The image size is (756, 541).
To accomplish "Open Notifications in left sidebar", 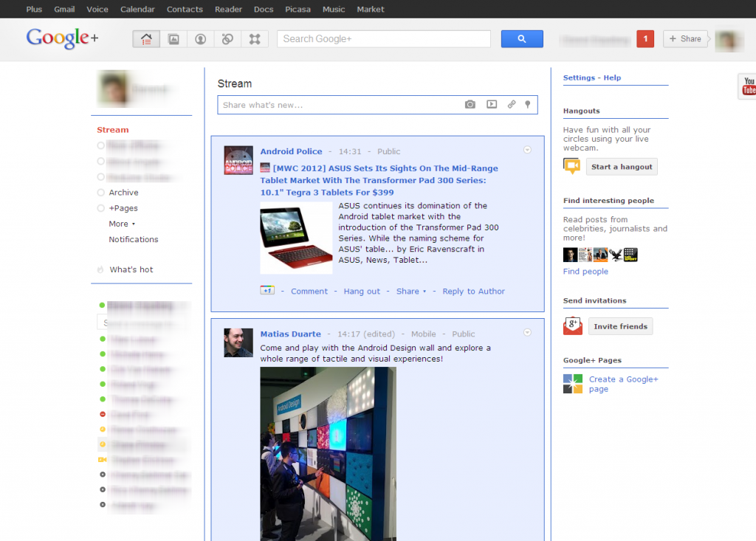I will [x=134, y=240].
